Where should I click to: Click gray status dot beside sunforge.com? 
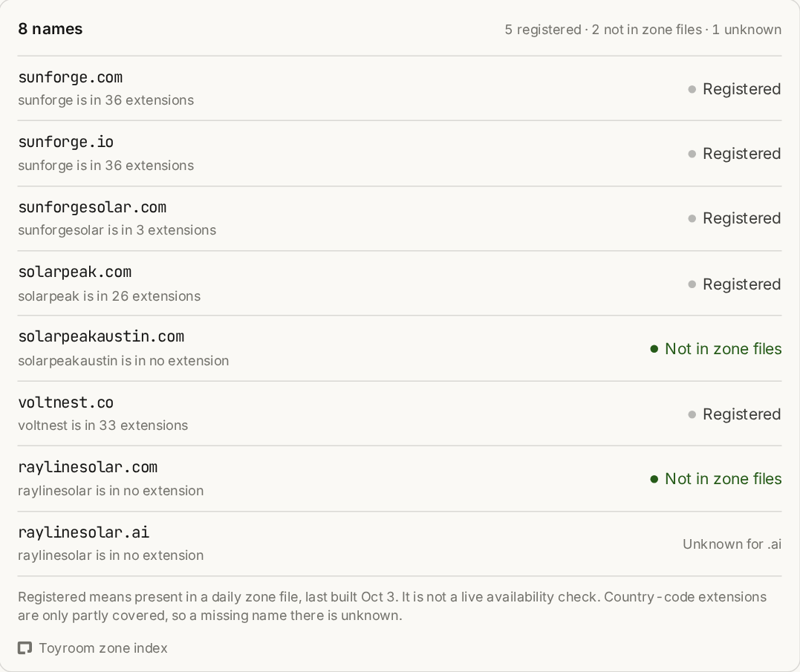[692, 89]
